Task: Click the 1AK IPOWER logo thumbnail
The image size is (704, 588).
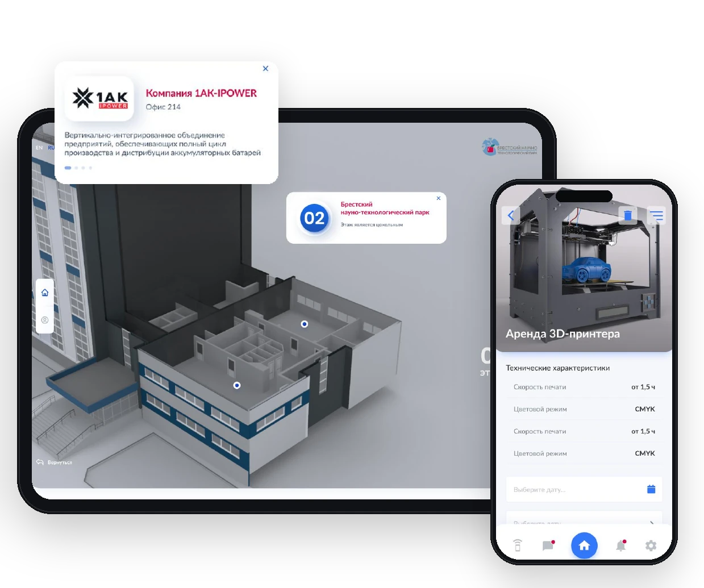Action: click(99, 98)
